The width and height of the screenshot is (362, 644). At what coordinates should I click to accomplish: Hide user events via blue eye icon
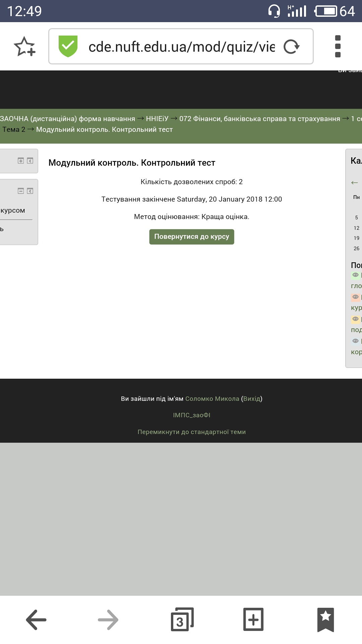[355, 341]
